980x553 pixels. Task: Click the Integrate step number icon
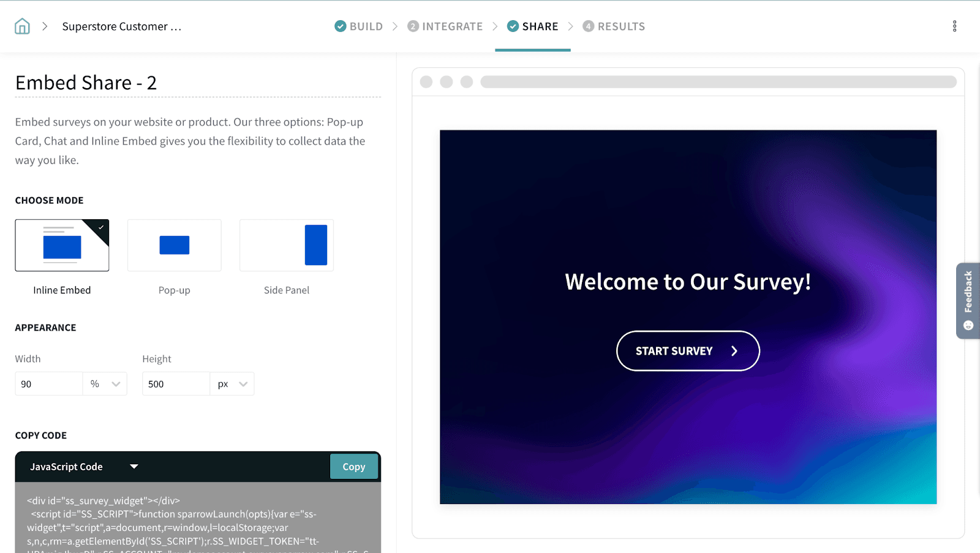click(413, 26)
